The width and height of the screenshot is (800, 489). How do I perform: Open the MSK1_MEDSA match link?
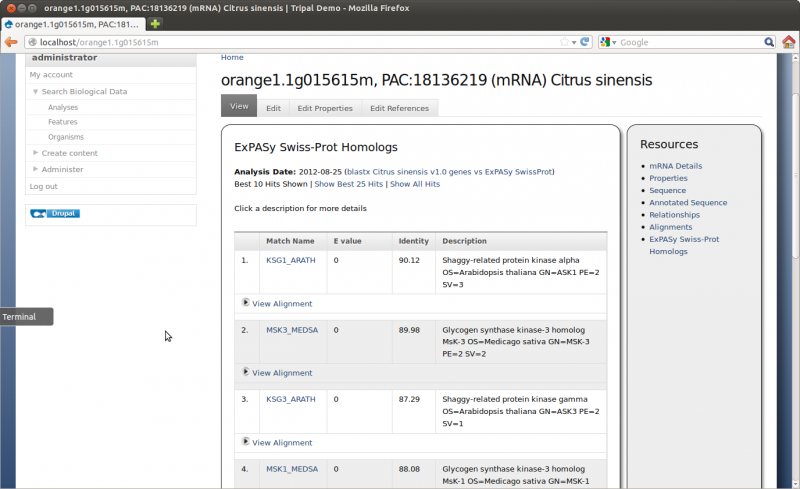click(292, 469)
